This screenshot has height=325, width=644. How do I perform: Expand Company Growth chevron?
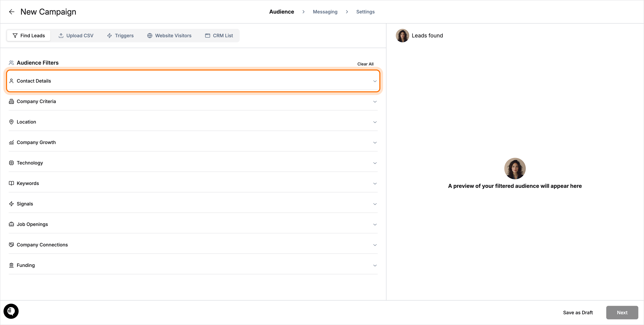[x=375, y=143]
